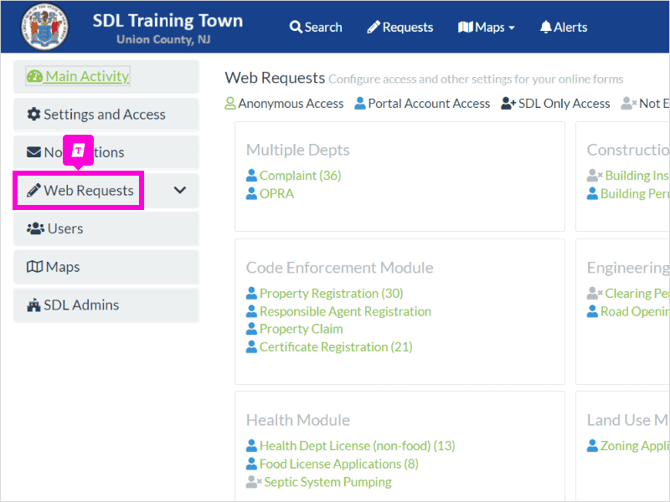Viewport: 670px width, 502px height.
Task: Expand the Web Requests chevron arrow
Action: coord(180,190)
